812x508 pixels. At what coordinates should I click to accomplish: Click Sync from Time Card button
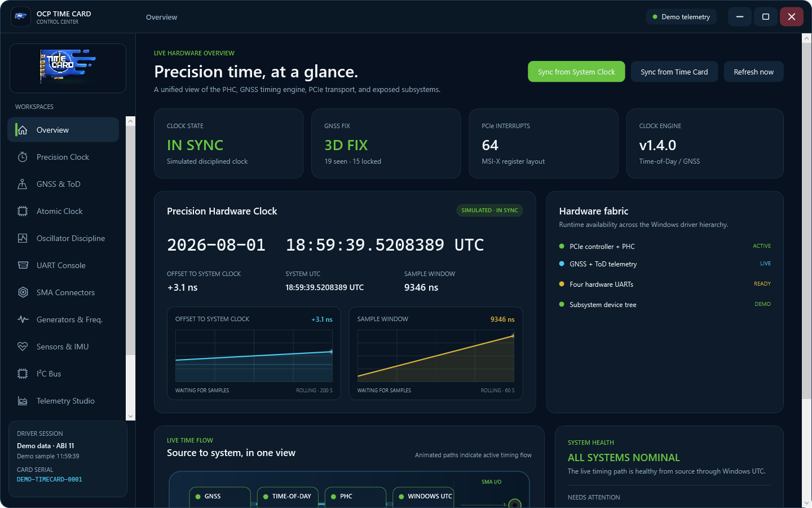coord(674,72)
